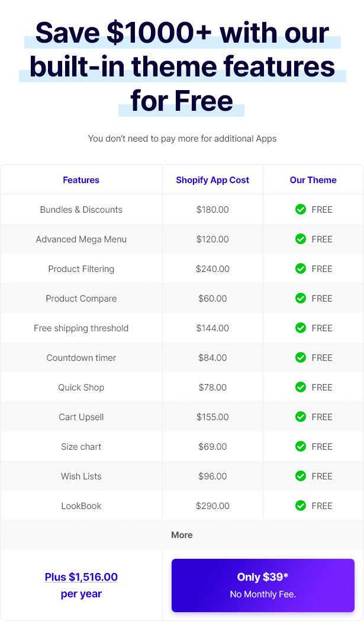This screenshot has width=364, height=640.
Task: Click the green checkmark for Size chart
Action: pos(301,446)
